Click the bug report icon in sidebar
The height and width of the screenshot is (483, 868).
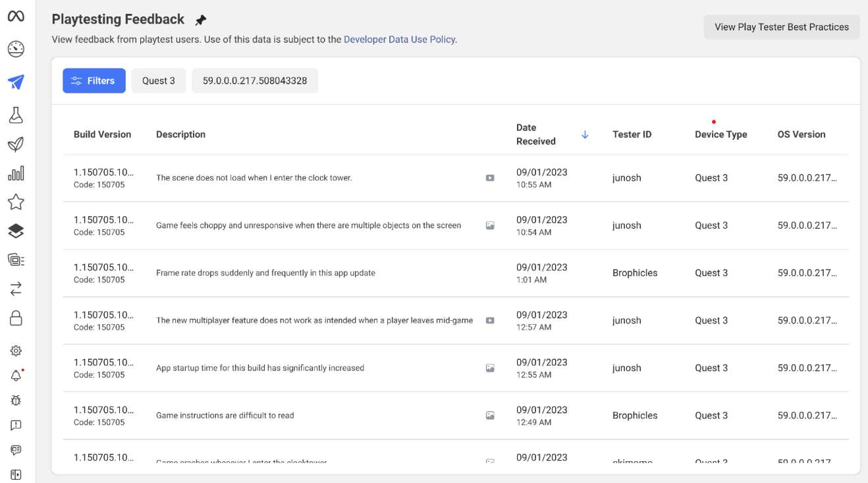pos(16,400)
